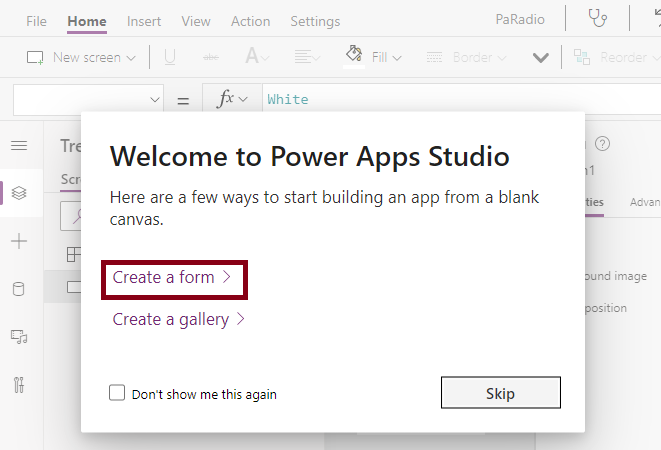Screen dimensions: 661x450
Task: Toggle strikethrough formatting
Action: [x=211, y=57]
